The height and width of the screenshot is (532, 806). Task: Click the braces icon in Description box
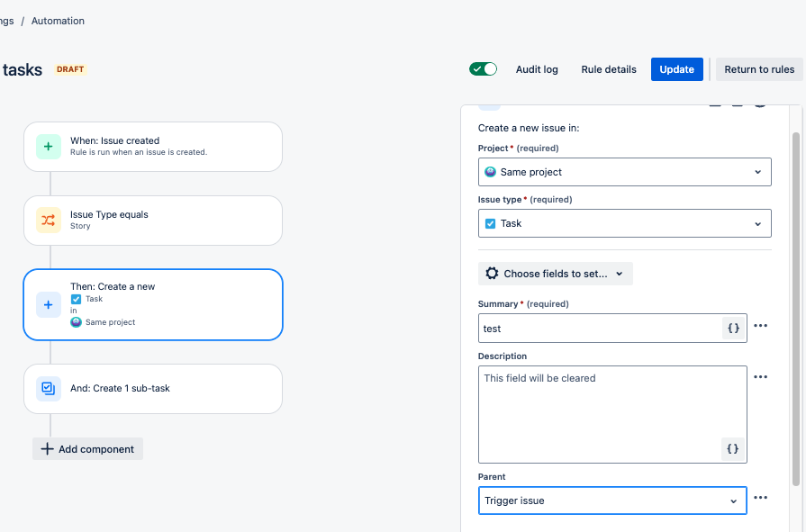pos(732,448)
